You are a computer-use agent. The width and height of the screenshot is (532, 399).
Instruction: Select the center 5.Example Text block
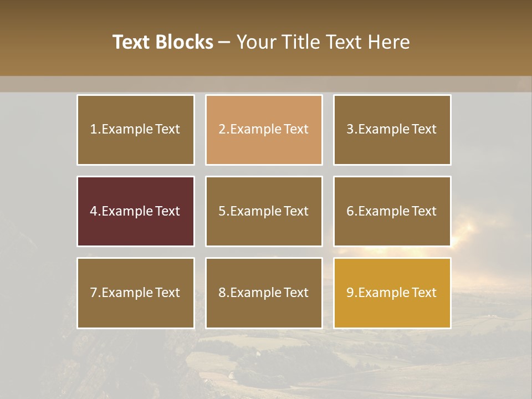[x=264, y=211]
